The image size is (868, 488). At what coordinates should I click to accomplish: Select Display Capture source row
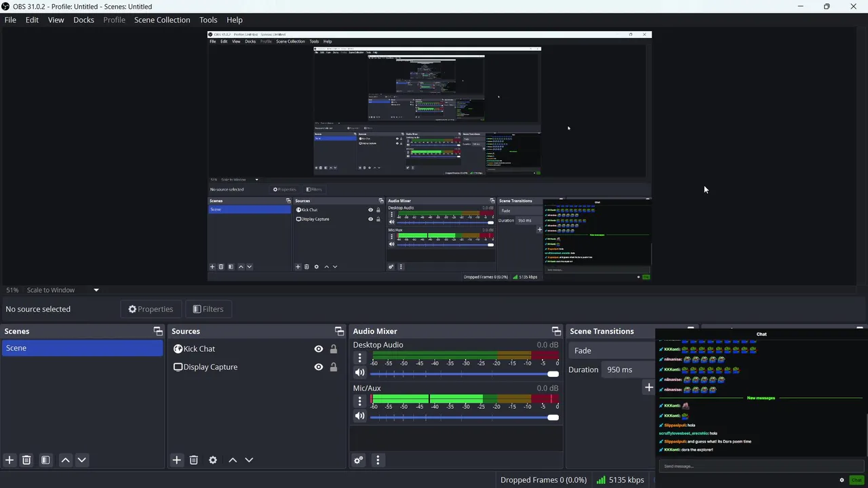[x=257, y=367]
